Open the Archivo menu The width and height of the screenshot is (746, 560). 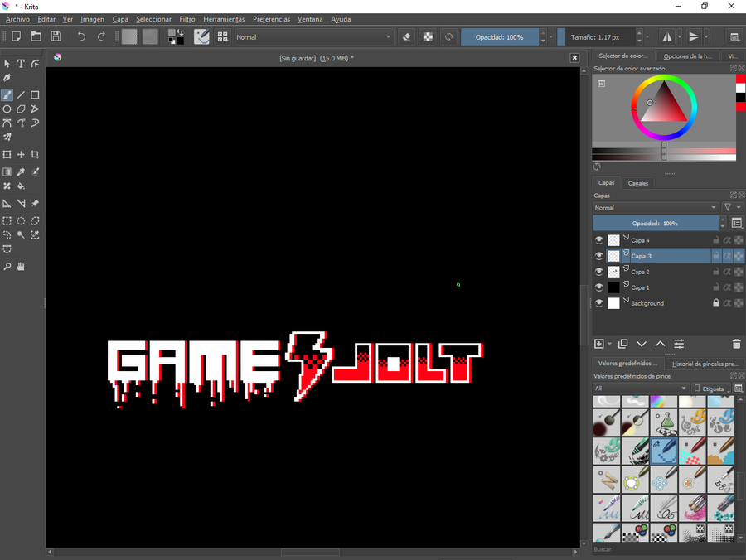tap(17, 19)
